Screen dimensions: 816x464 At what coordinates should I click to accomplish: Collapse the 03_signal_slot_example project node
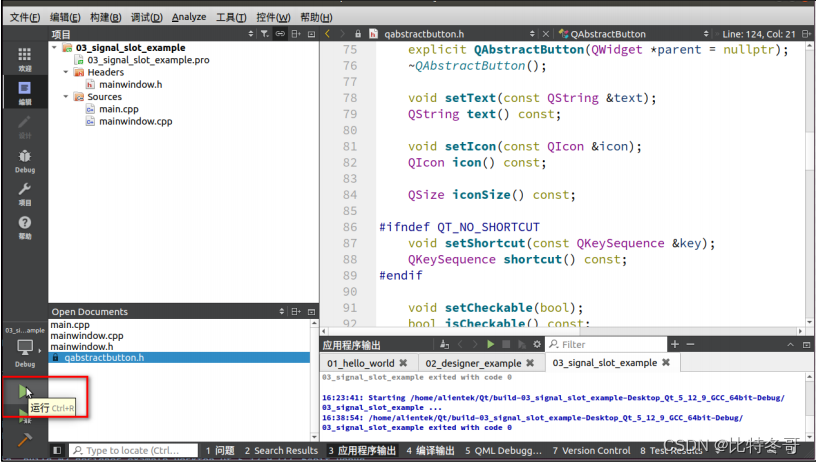[x=55, y=47]
